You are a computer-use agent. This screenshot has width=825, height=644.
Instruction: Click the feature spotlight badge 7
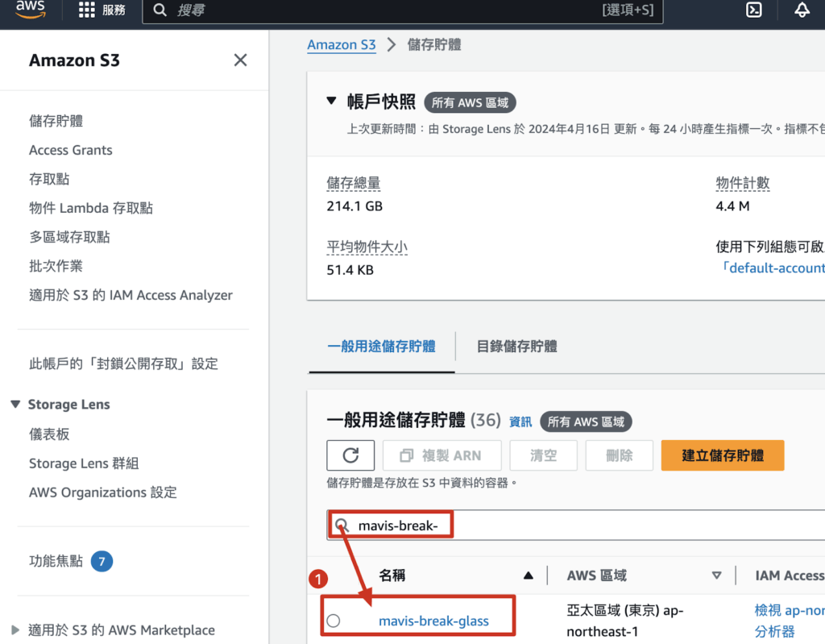pyautogui.click(x=102, y=561)
